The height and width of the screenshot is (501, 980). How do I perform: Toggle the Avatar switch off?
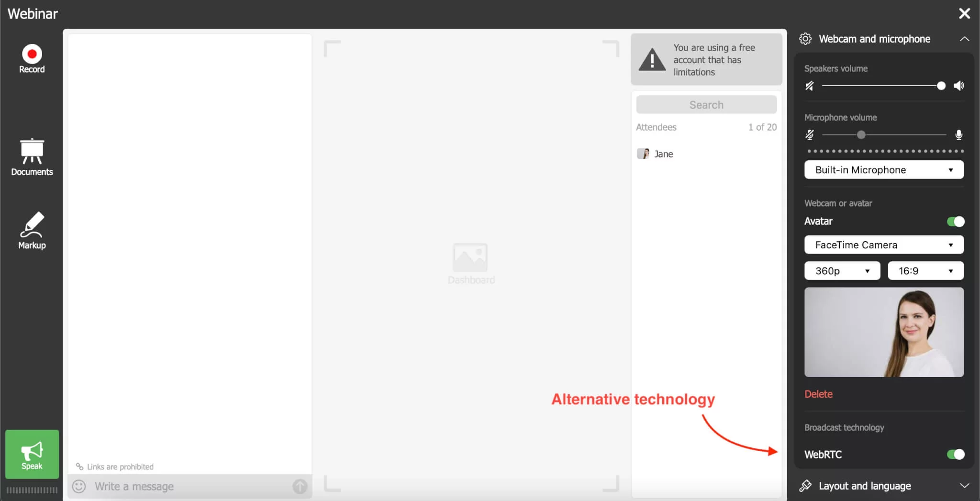tap(955, 222)
